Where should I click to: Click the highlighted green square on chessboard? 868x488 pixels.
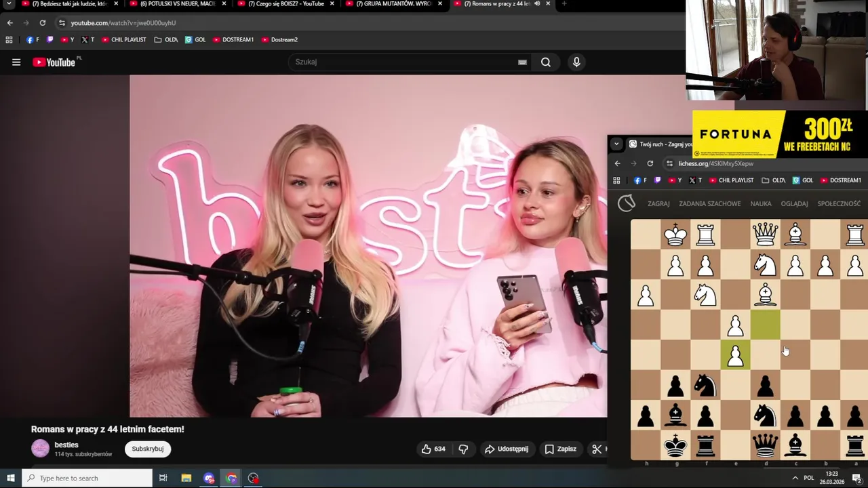(x=765, y=324)
